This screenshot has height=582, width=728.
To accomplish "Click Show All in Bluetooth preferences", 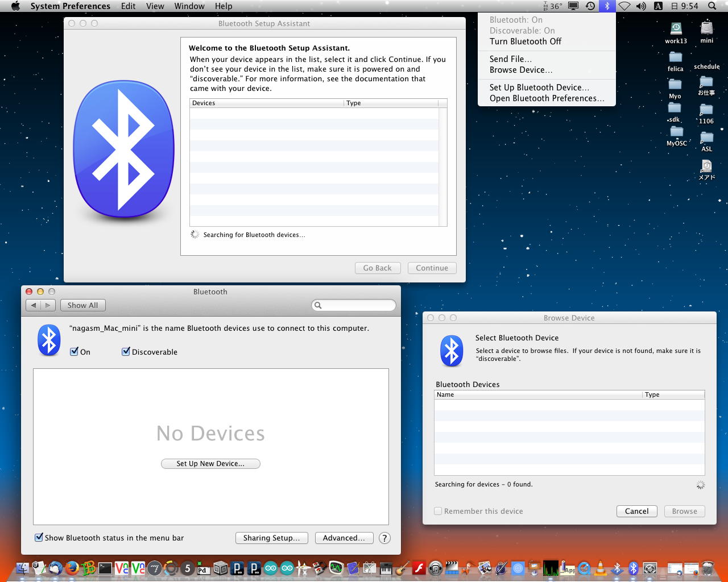I will click(x=82, y=305).
